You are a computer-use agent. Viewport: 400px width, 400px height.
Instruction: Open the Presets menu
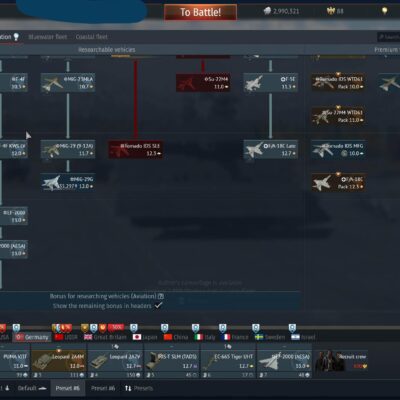(x=139, y=388)
